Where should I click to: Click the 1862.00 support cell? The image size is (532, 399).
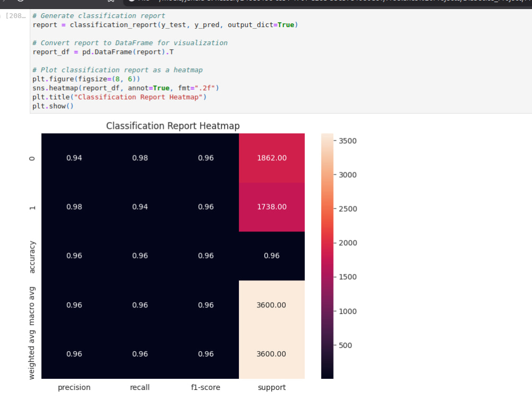click(272, 158)
